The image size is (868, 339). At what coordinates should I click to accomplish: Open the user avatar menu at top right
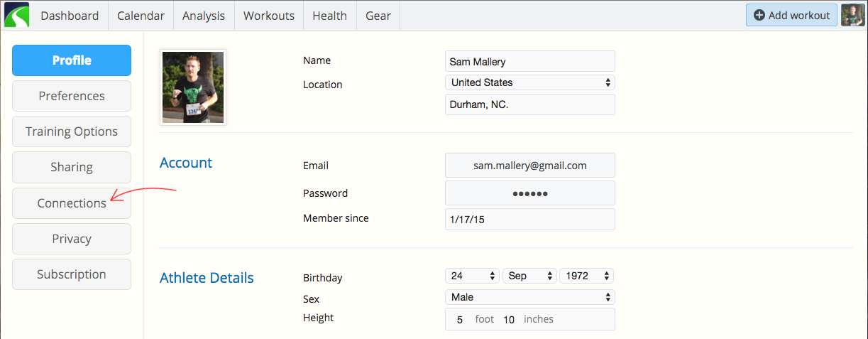[852, 15]
